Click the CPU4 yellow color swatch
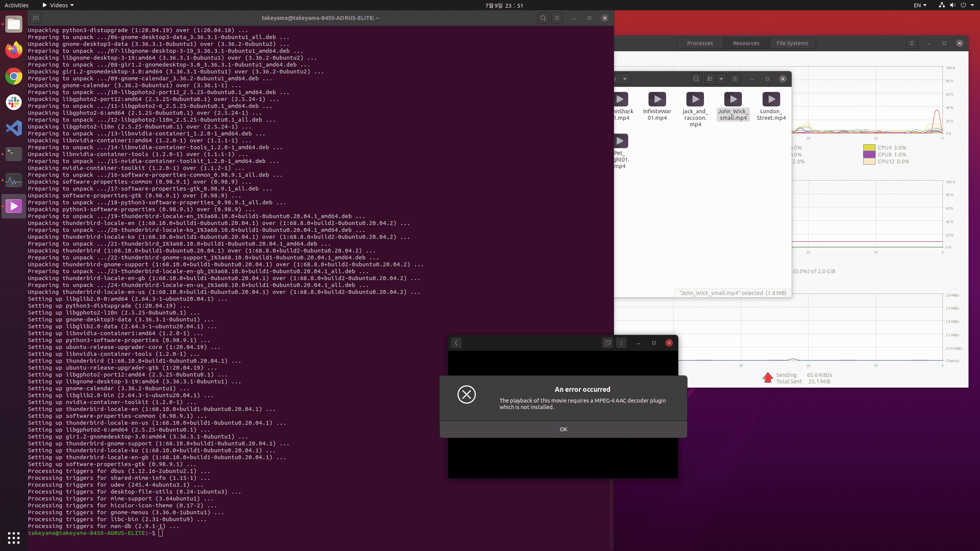 coord(869,148)
